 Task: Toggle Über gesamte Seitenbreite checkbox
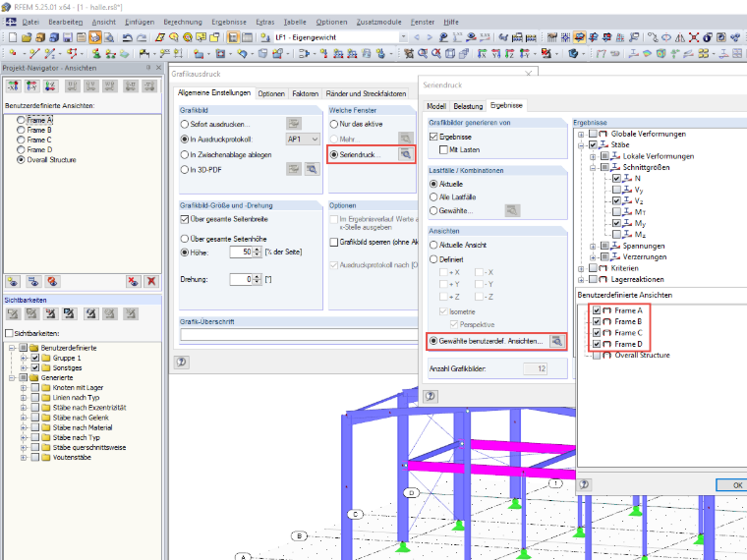point(185,219)
